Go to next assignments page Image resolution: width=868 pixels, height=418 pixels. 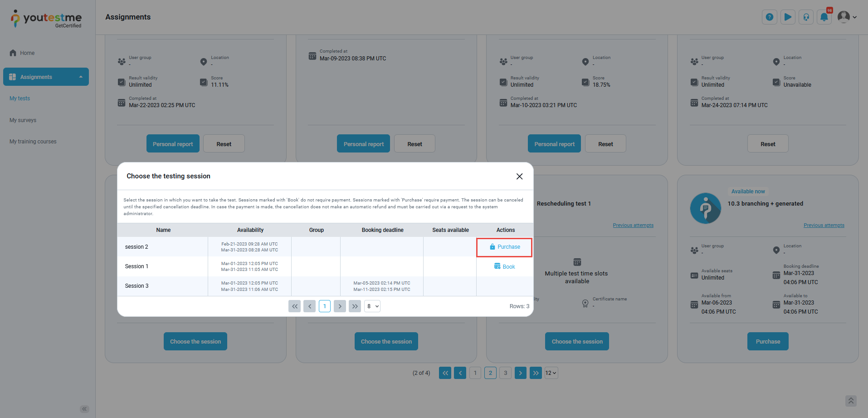pyautogui.click(x=521, y=373)
